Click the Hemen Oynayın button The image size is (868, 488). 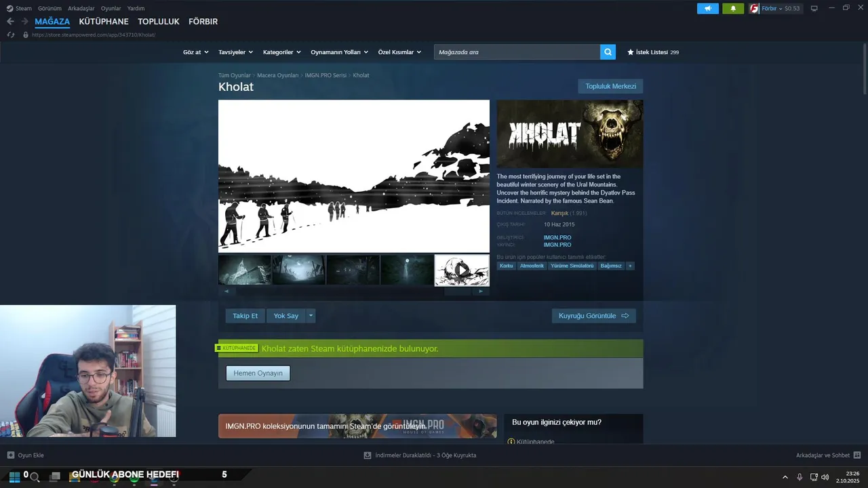point(258,373)
